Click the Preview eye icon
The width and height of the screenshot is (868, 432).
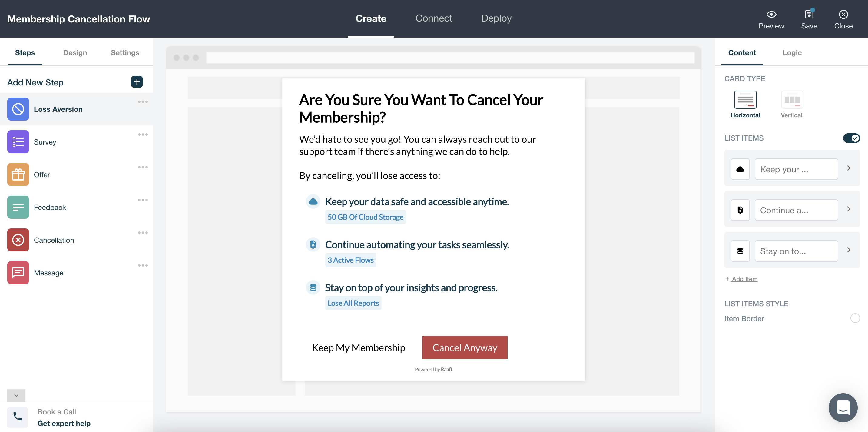[772, 14]
